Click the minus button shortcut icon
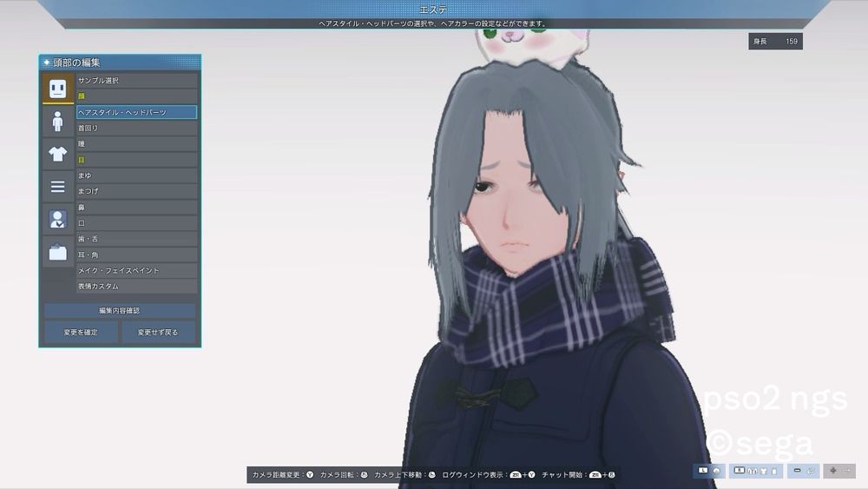The width and height of the screenshot is (868, 489). pos(803,471)
